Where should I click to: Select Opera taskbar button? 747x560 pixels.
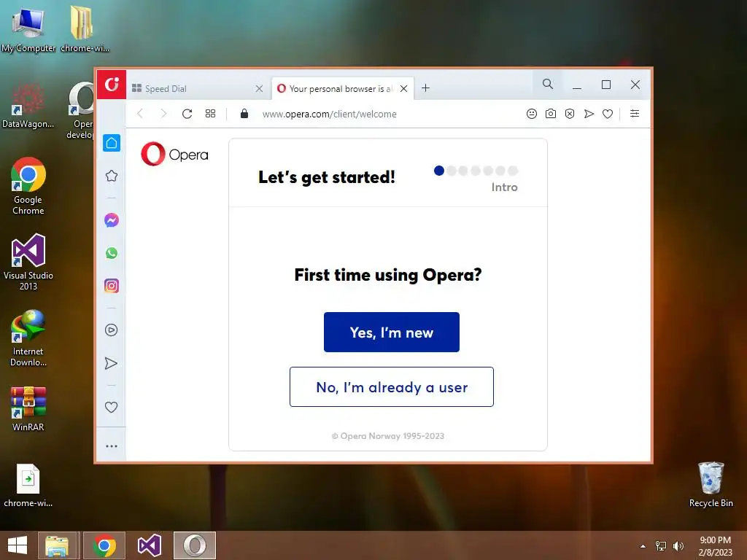pyautogui.click(x=195, y=545)
